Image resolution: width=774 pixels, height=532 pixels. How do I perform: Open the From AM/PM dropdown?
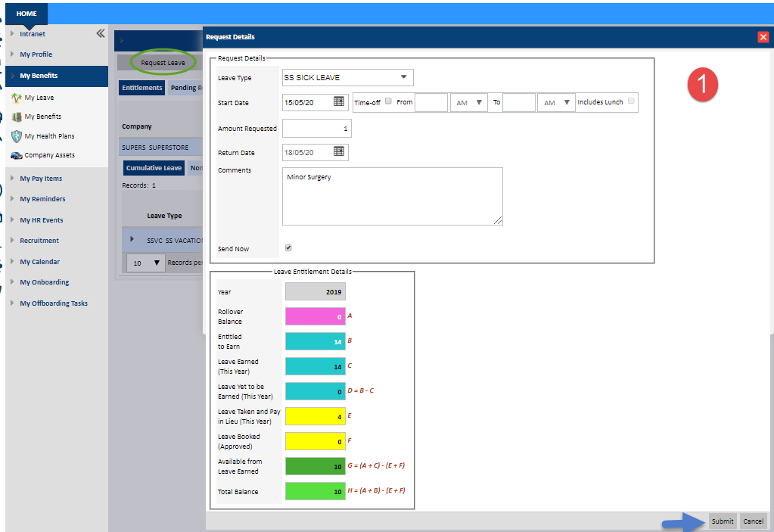point(468,103)
